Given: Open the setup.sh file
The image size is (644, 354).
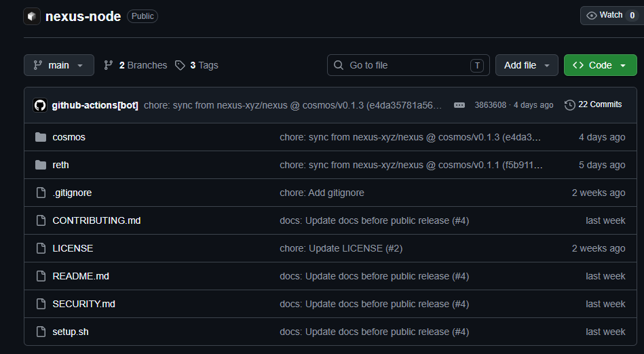Looking at the screenshot, I should coord(71,332).
